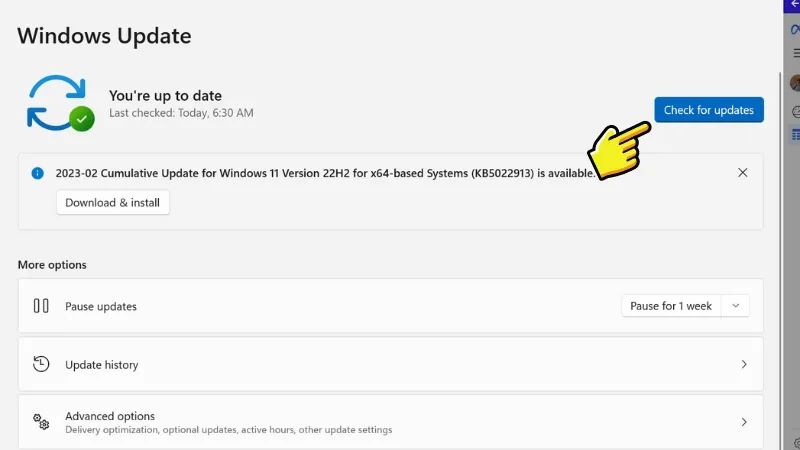Image resolution: width=800 pixels, height=450 pixels.
Task: Open the Advanced options chevron arrow
Action: [x=744, y=422]
